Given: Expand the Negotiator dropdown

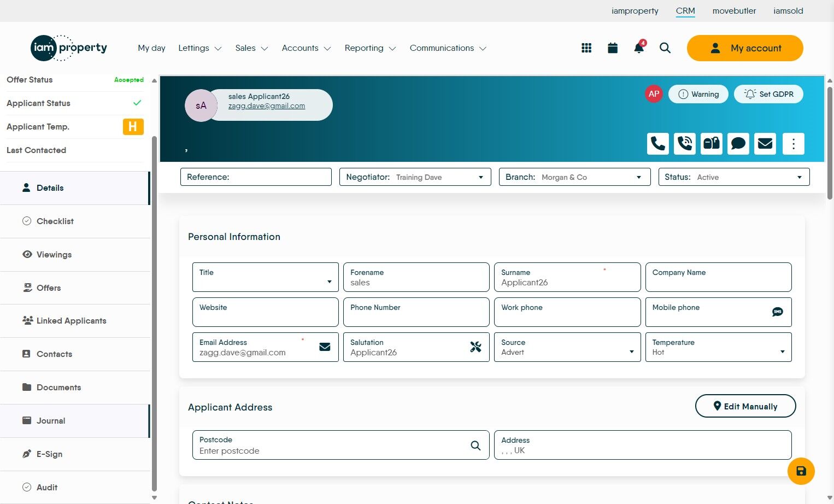Looking at the screenshot, I should (x=480, y=177).
